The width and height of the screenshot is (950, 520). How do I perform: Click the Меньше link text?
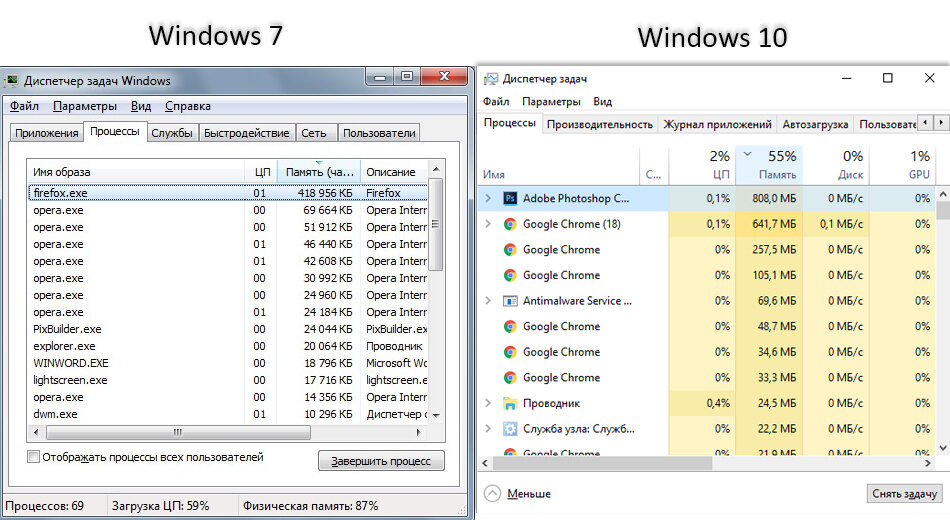click(529, 494)
